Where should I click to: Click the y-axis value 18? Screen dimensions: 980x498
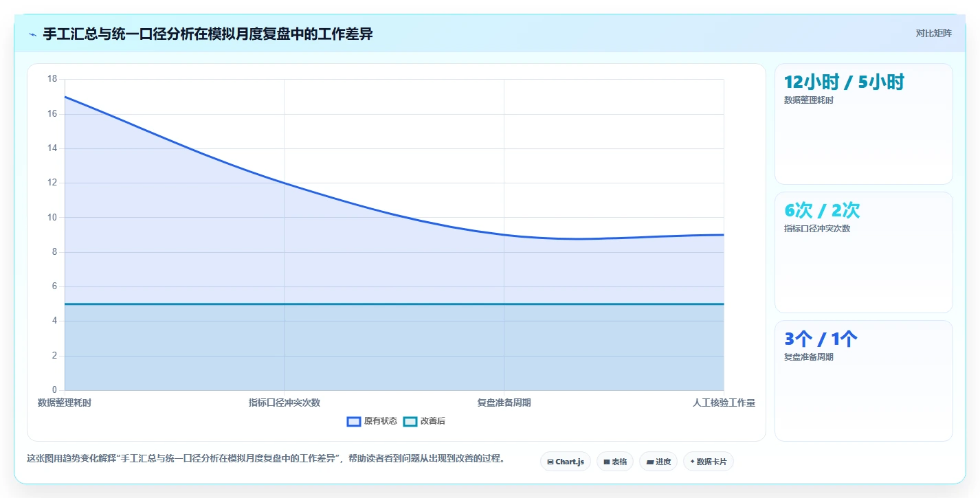pyautogui.click(x=52, y=79)
